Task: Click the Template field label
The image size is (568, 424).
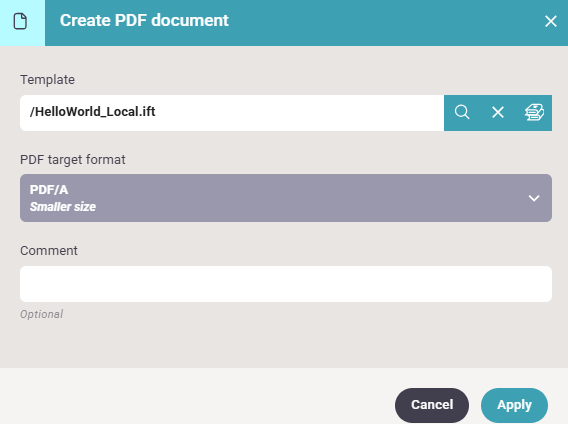Action: 47,80
